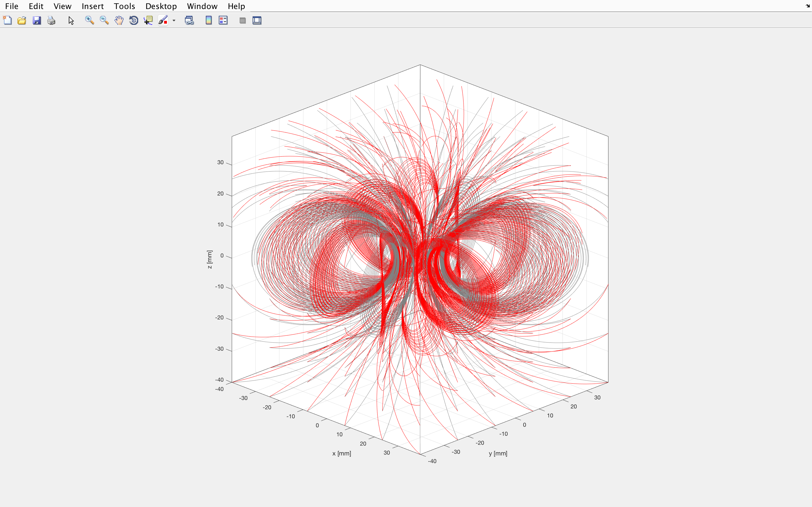
Task: Print the figure using the printer icon
Action: [51, 21]
